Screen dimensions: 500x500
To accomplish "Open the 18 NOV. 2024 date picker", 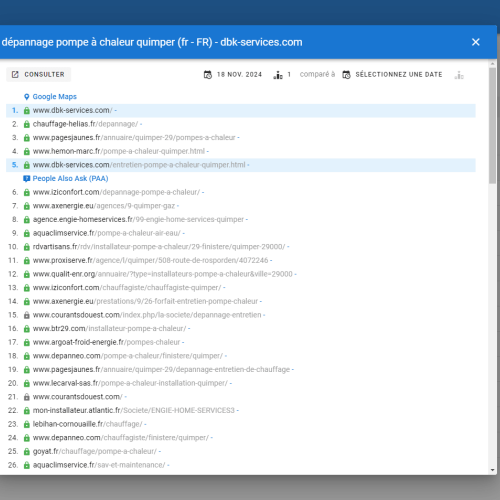I will [239, 74].
